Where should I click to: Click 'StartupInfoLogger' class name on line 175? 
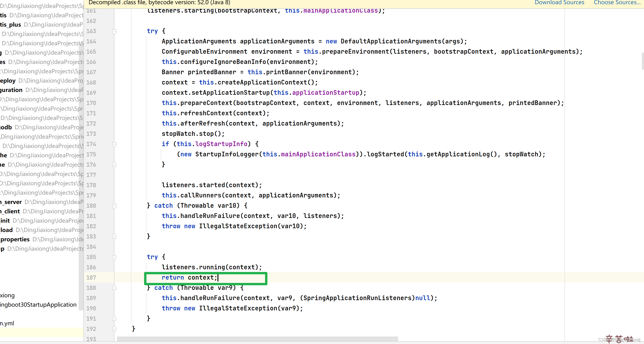[227, 154]
